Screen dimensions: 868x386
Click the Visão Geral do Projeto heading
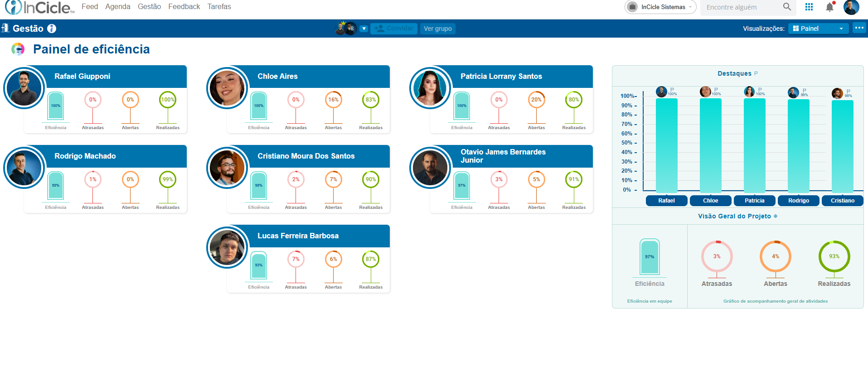point(734,216)
